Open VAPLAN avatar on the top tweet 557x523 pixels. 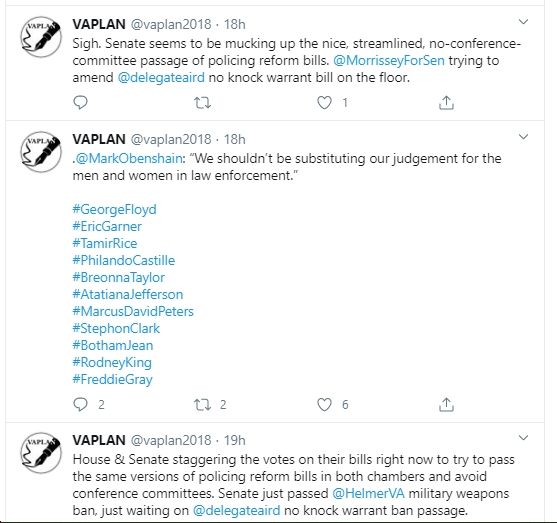41,37
